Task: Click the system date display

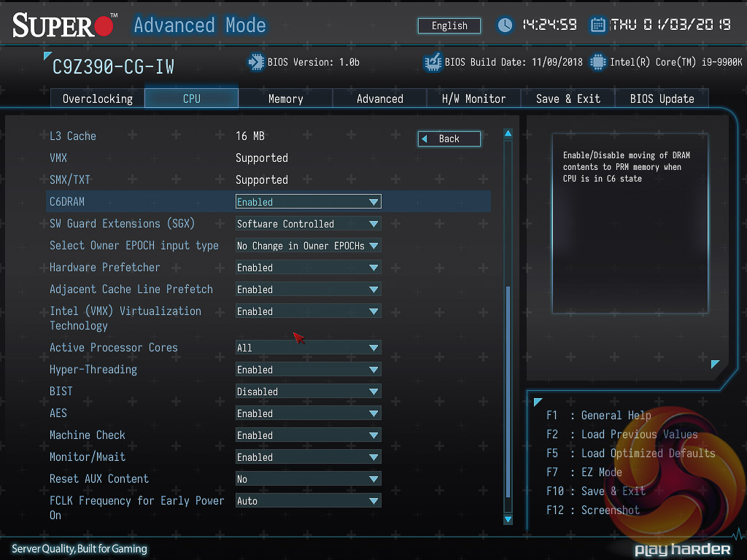Action: [x=670, y=25]
